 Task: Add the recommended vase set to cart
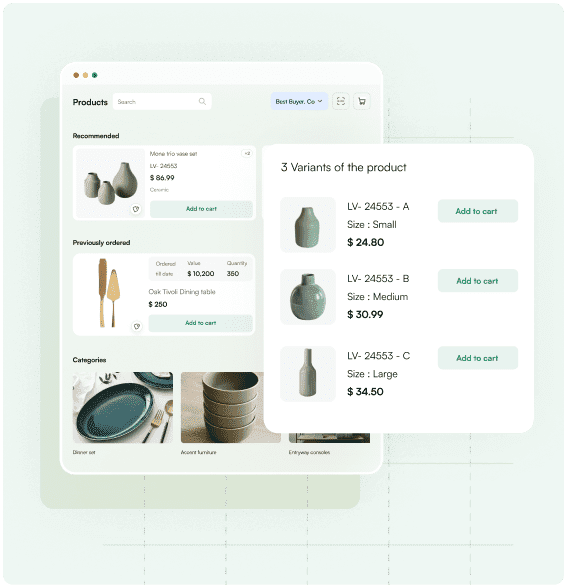pyautogui.click(x=201, y=209)
